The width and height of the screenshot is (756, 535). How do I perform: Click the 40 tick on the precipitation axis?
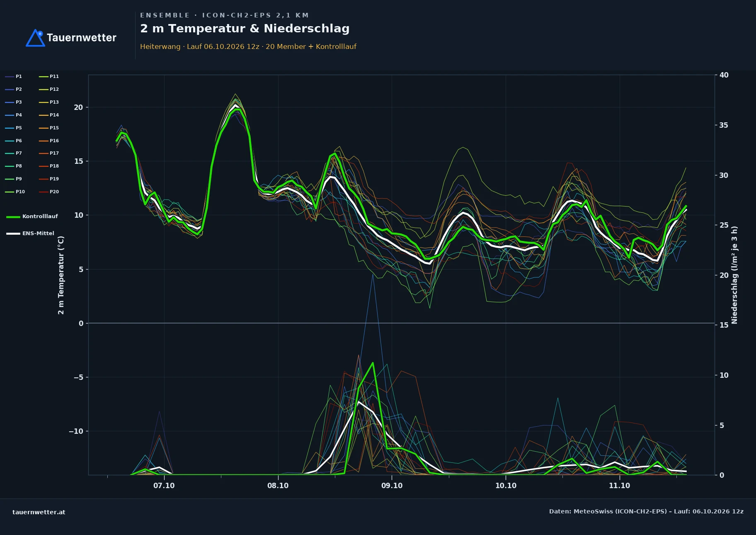724,75
